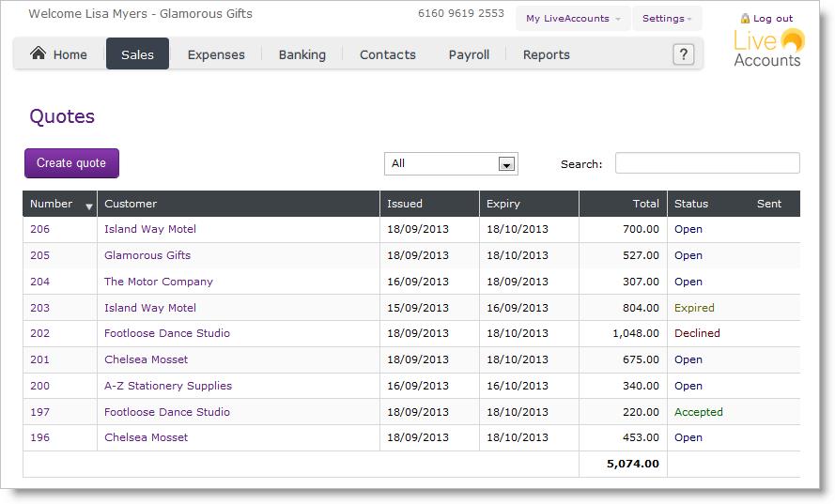Open customer The Motor Company
Image resolution: width=835 pixels, height=504 pixels.
[x=158, y=282]
